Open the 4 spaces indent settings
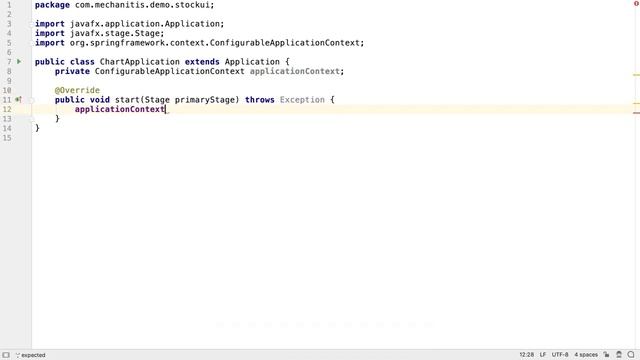Screen dimensions: 640x360 point(586,355)
